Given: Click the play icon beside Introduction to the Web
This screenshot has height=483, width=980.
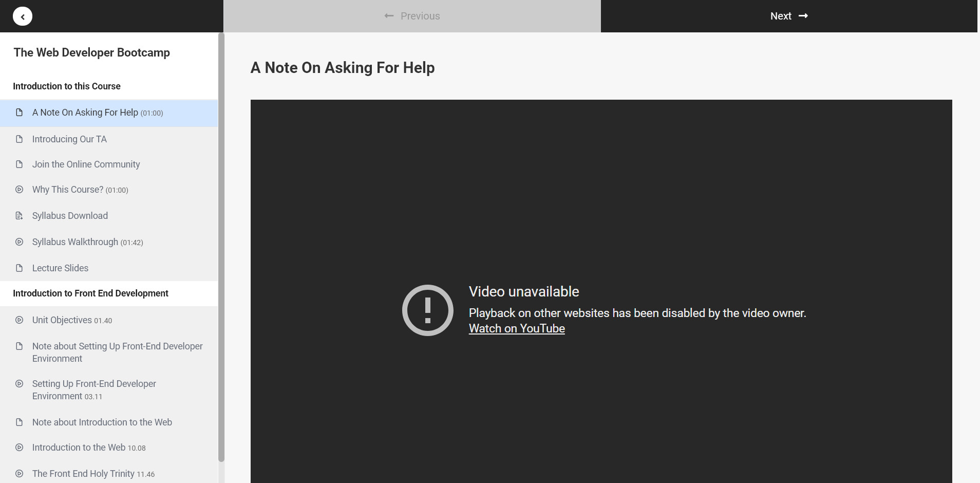Looking at the screenshot, I should (20, 448).
